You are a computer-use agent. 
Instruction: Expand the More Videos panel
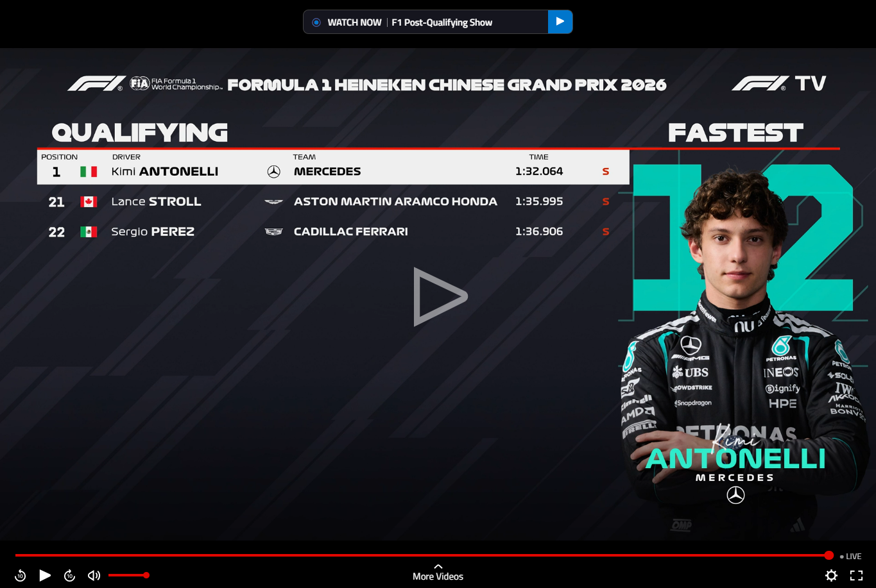(438, 572)
